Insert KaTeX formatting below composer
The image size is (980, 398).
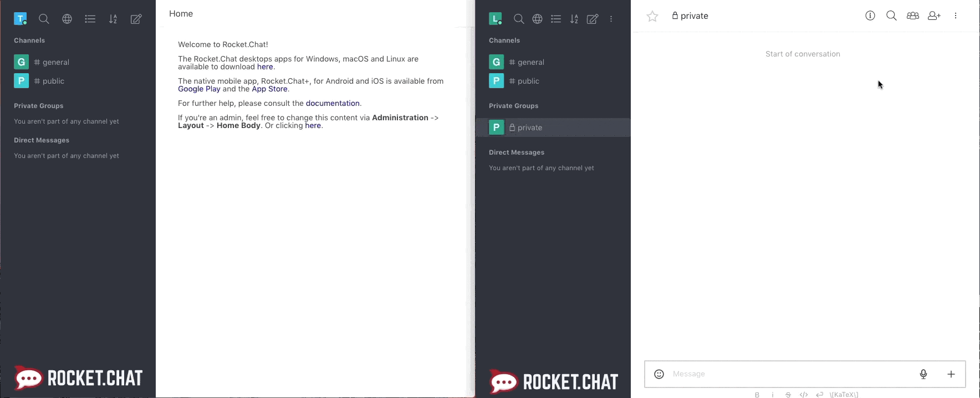click(844, 395)
